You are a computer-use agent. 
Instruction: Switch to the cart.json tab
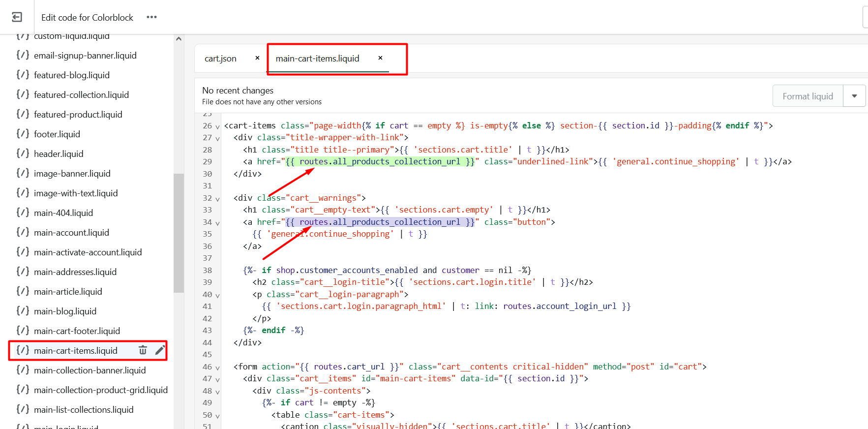(220, 59)
